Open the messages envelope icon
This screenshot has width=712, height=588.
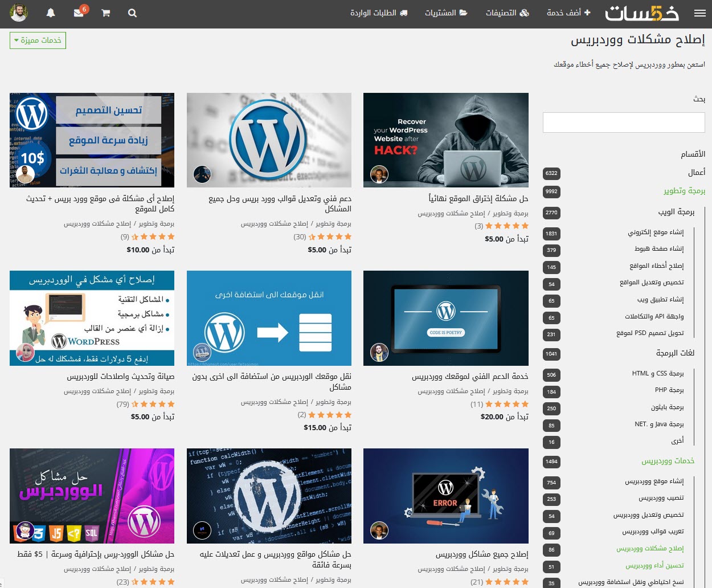79,13
